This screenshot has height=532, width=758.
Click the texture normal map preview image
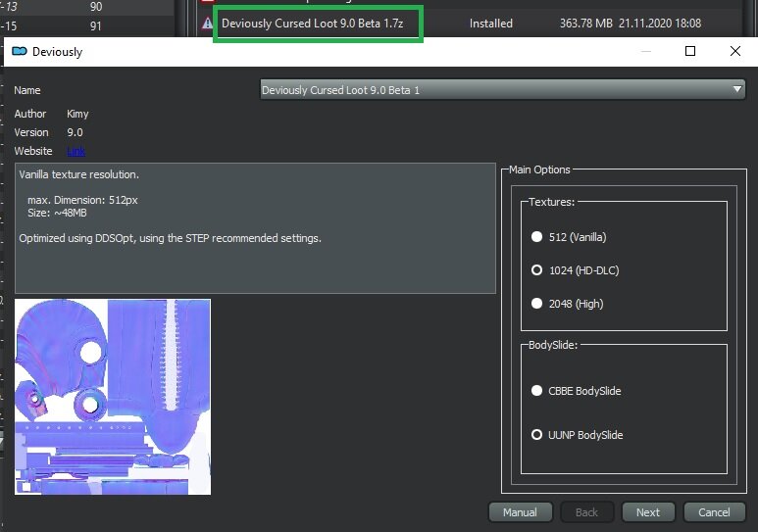click(x=113, y=397)
